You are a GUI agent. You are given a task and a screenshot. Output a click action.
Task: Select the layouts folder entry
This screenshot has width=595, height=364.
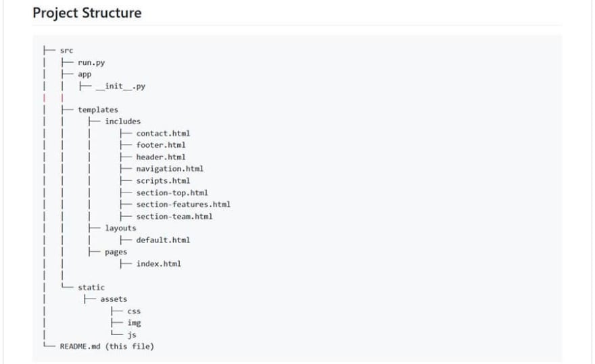[x=120, y=228]
